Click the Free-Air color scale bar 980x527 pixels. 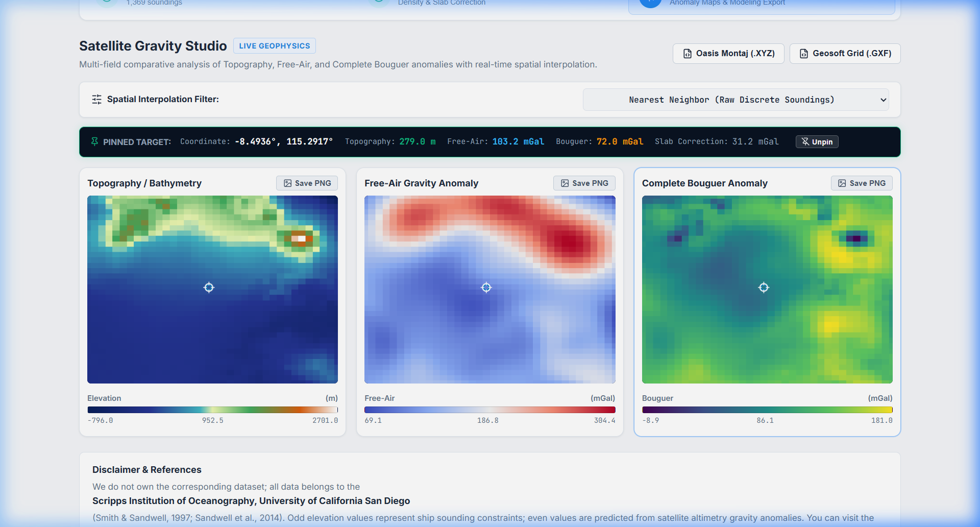coord(490,410)
